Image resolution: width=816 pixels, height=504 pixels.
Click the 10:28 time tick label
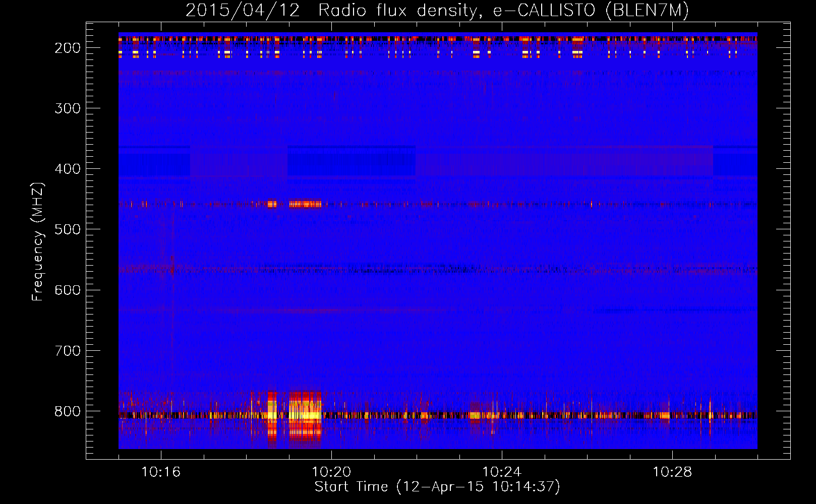[672, 472]
